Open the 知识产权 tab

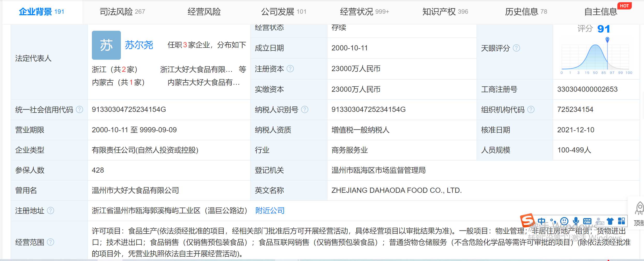point(445,12)
